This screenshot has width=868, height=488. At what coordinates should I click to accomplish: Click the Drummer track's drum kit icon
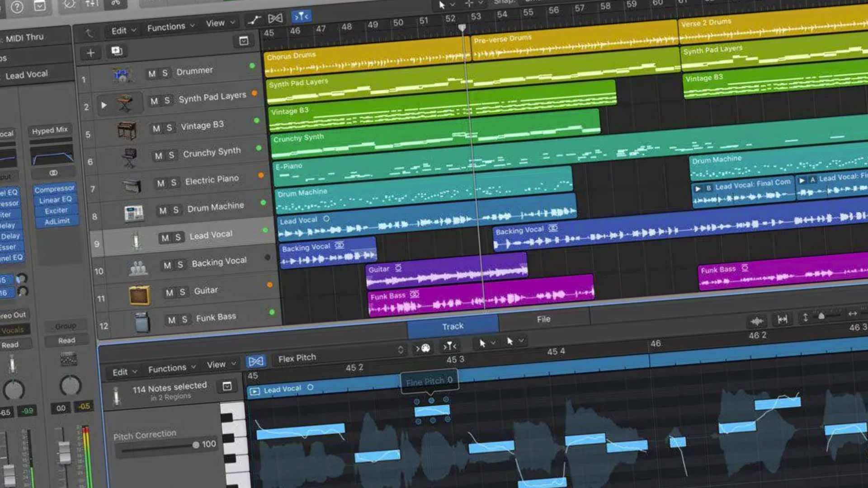pos(123,74)
